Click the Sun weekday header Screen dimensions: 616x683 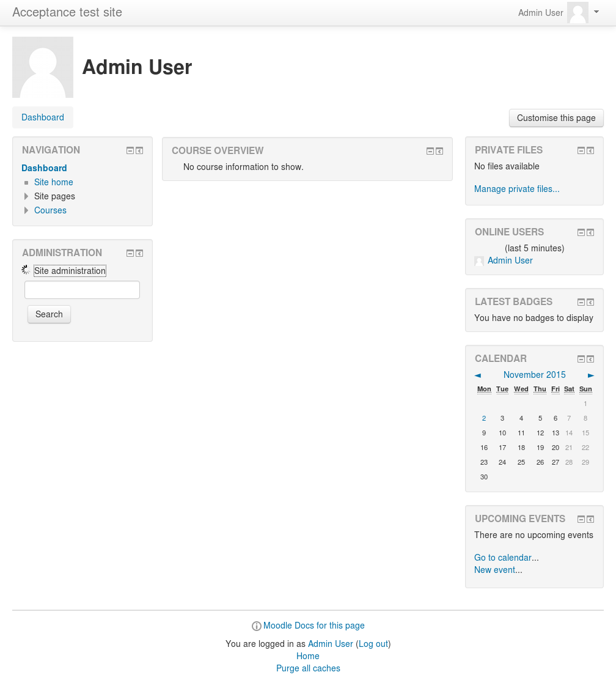point(585,389)
